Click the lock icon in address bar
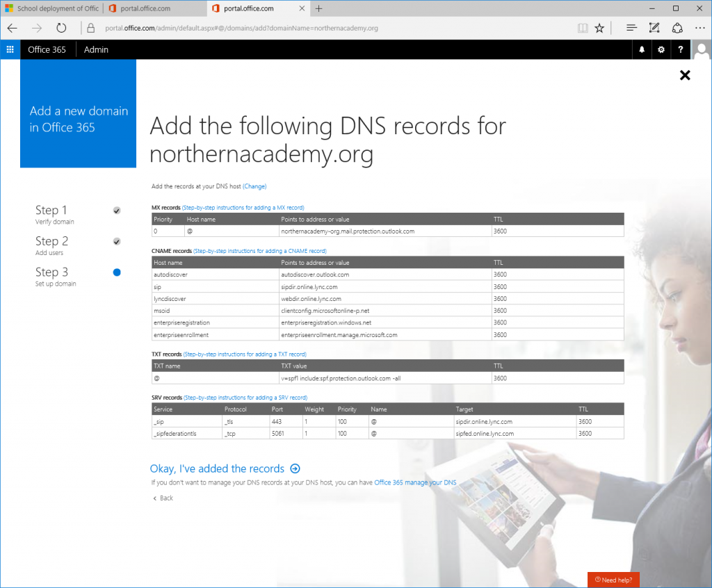 [91, 28]
